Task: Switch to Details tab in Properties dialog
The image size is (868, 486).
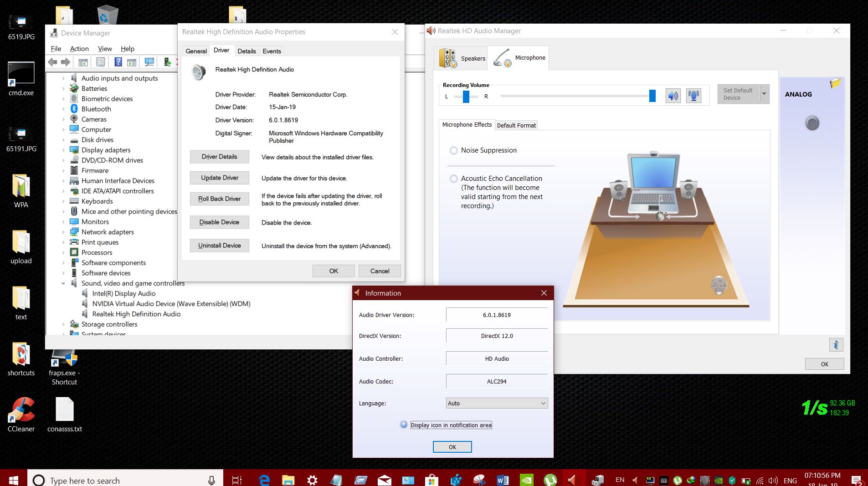Action: [x=247, y=51]
